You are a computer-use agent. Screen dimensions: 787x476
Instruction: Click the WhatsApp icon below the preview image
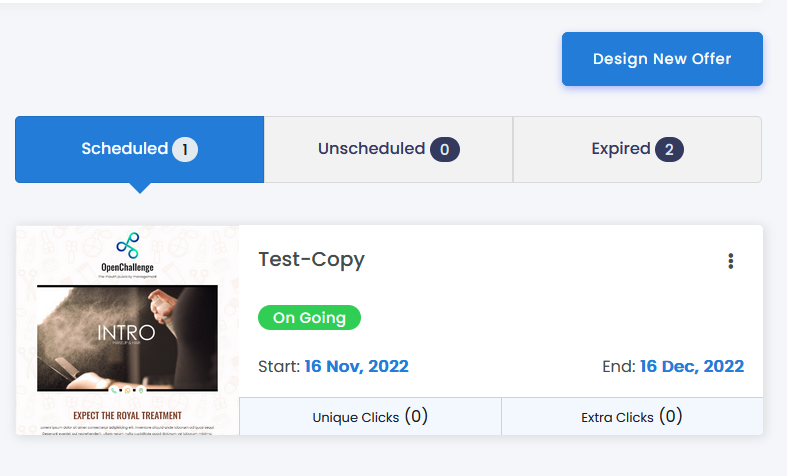pyautogui.click(x=127, y=391)
